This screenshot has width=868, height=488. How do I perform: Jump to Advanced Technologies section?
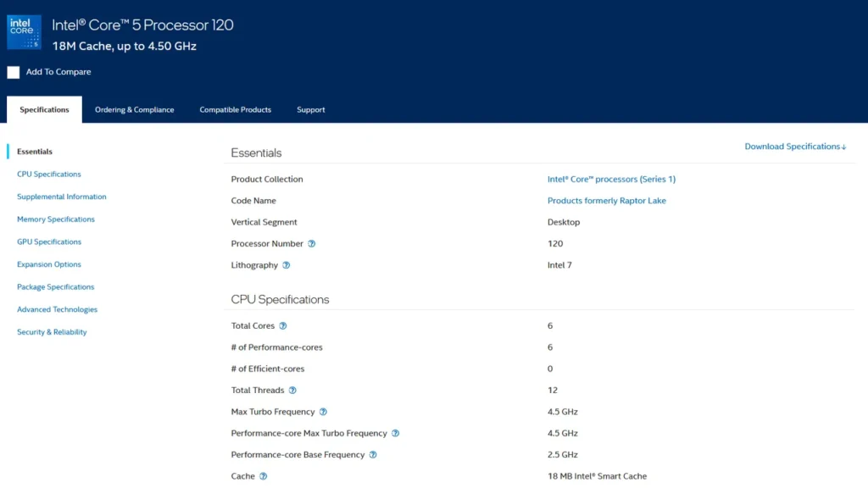coord(57,310)
